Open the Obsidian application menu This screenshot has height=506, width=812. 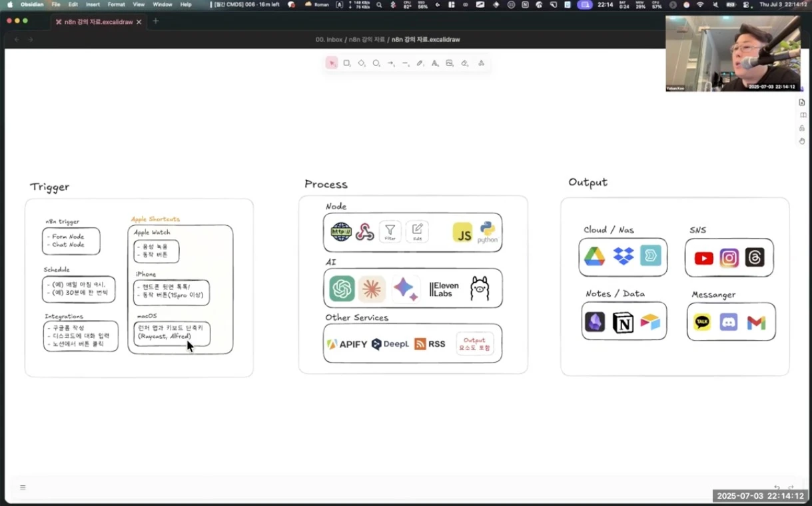coord(32,5)
